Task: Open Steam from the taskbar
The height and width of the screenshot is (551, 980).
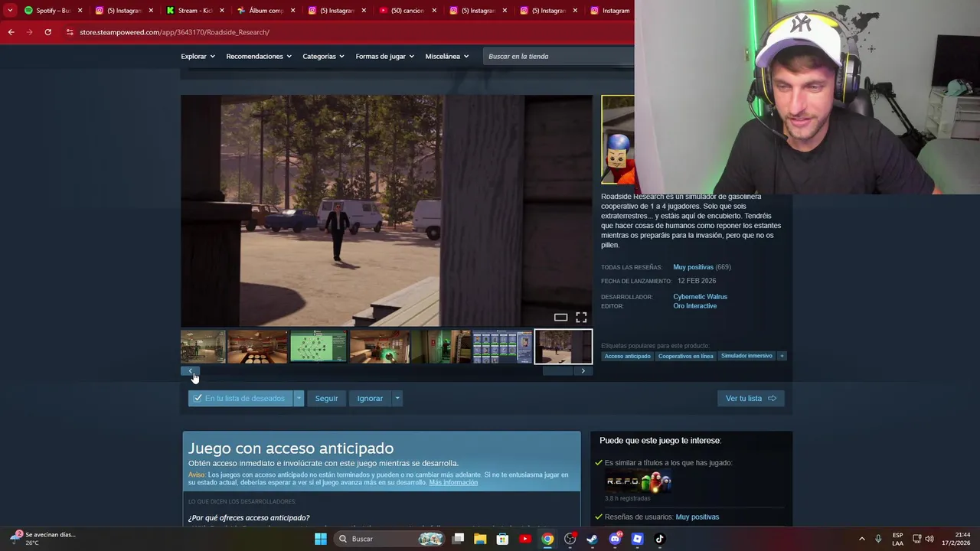Action: point(592,539)
